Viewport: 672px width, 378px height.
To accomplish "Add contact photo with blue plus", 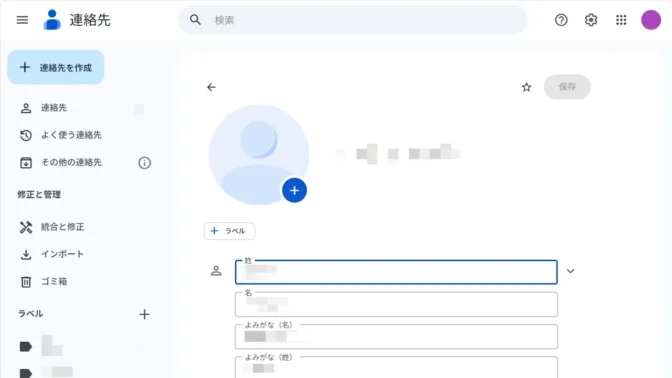I will click(294, 190).
